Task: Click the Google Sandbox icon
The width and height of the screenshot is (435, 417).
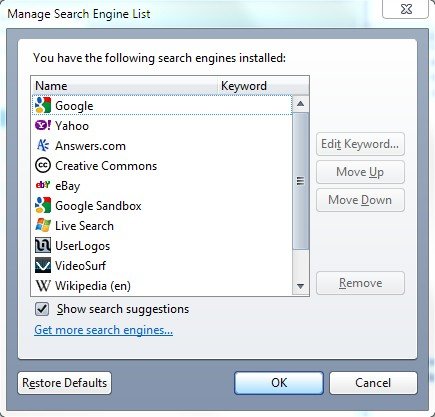Action: 43,205
